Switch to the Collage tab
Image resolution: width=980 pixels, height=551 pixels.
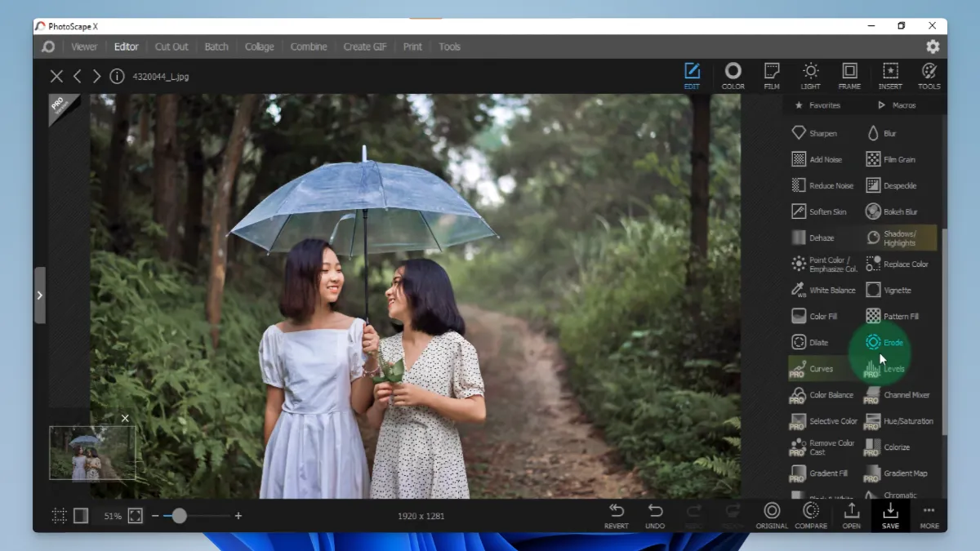pos(259,47)
